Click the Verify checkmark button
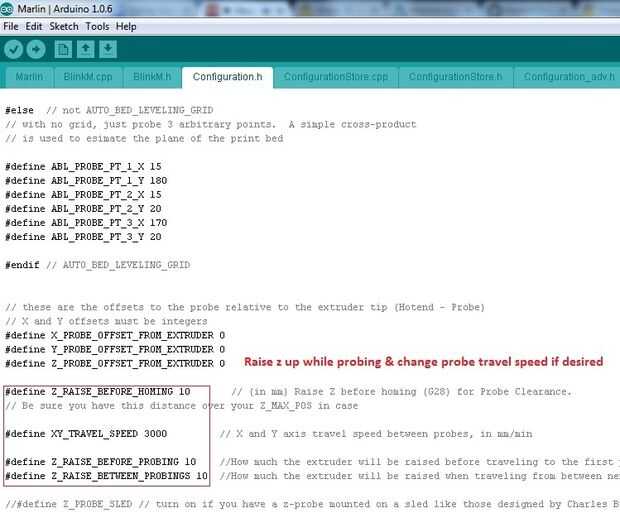 click(13, 49)
